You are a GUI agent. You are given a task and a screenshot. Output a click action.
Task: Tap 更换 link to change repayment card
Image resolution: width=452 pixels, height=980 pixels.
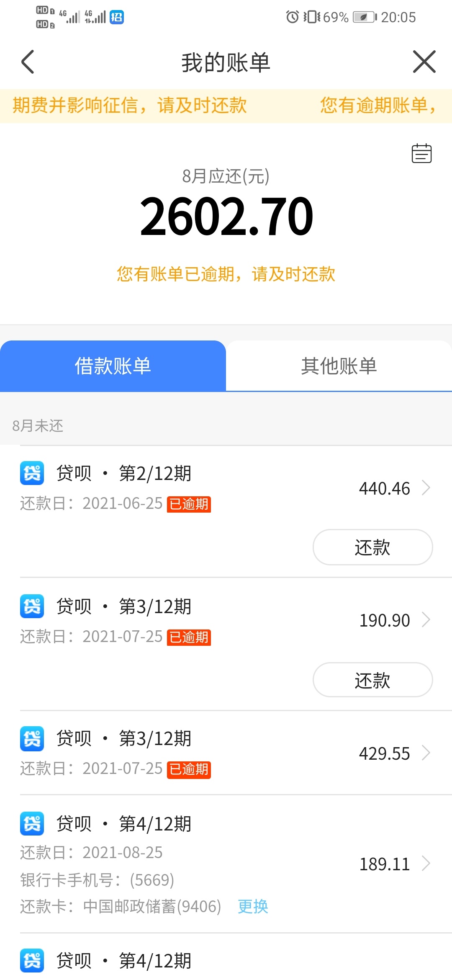tap(253, 906)
